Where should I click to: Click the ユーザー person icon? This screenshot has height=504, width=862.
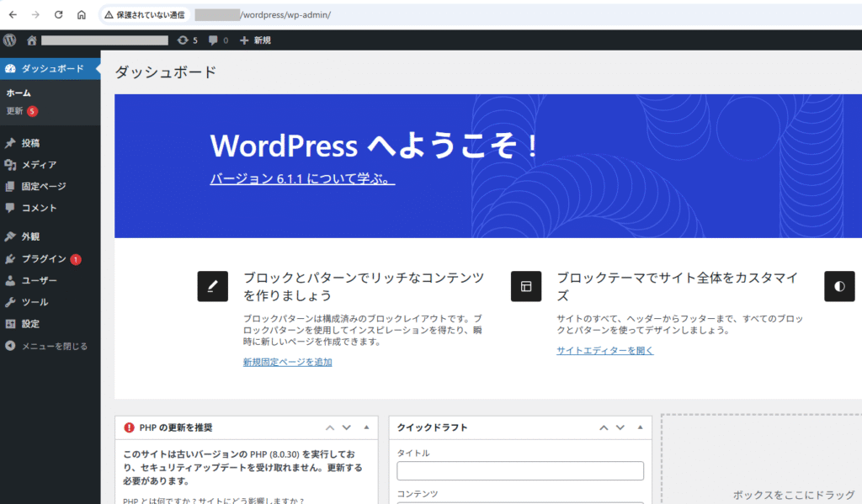pyautogui.click(x=10, y=280)
